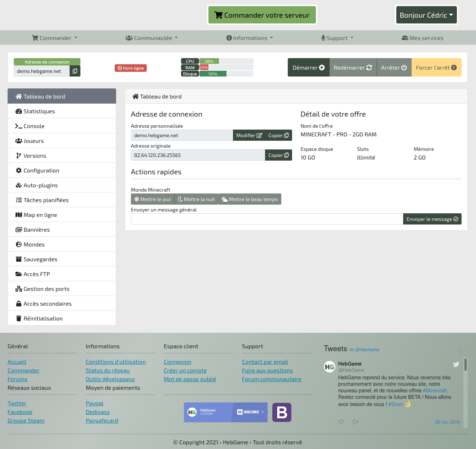The image size is (476, 449).
Task: Click the Discord server widget banner
Action: (226, 412)
